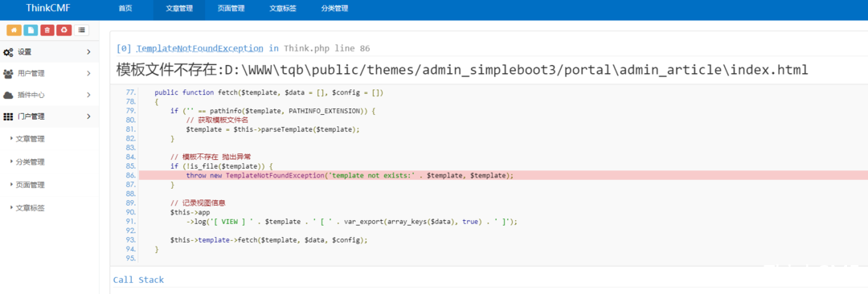Click the pathinfo condition on line 79
The height and width of the screenshot is (294, 868).
(x=273, y=111)
